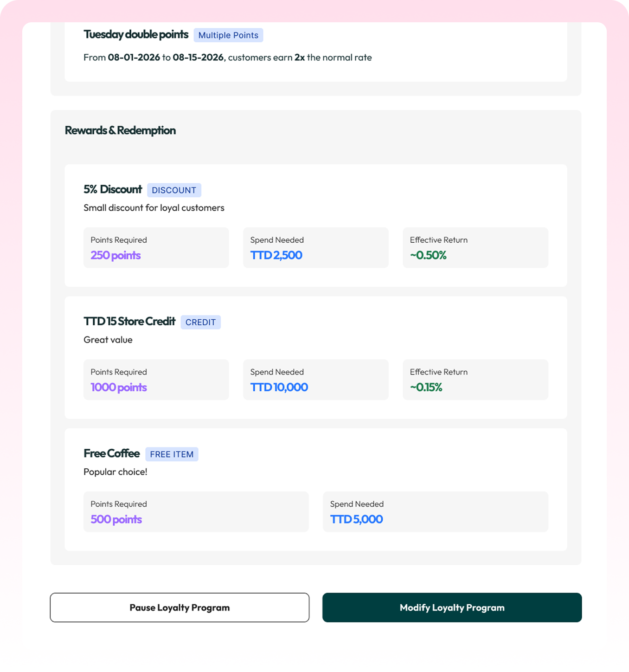This screenshot has height=672, width=629.
Task: Open the Tuesday double points promotion
Action: point(135,34)
